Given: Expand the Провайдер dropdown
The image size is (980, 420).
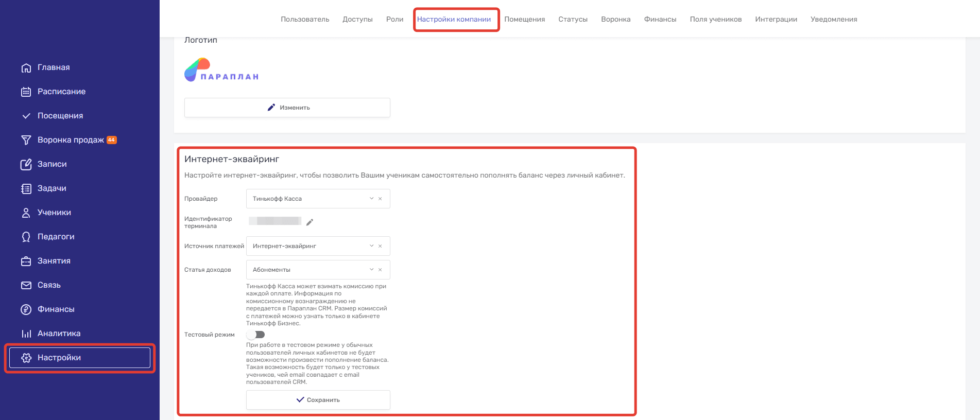Looking at the screenshot, I should pos(371,199).
